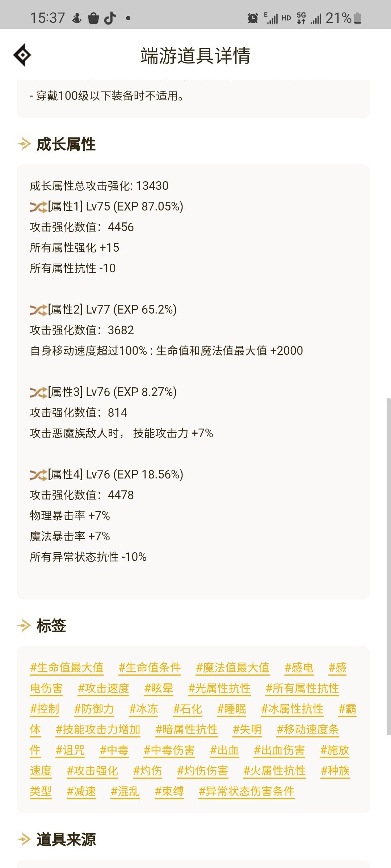The height and width of the screenshot is (868, 391).
Task: Tap shuffle icon next to 属性3
Action: 38,392
